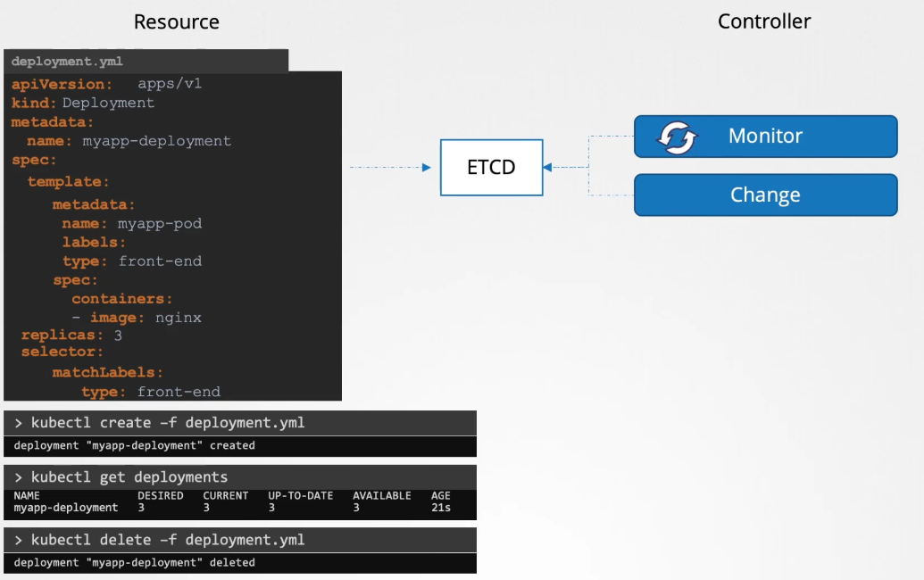924x580 pixels.
Task: Click the circular sync arrows Monitor icon
Action: [x=677, y=137]
